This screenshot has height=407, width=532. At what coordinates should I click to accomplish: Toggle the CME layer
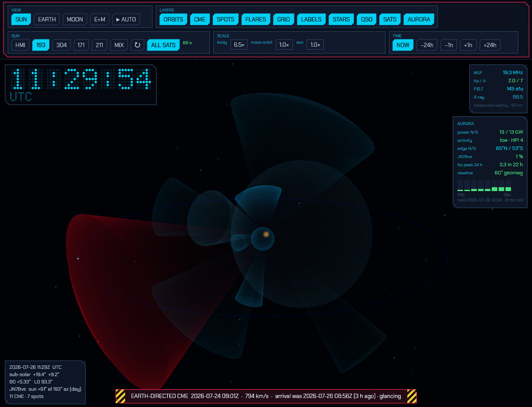200,19
